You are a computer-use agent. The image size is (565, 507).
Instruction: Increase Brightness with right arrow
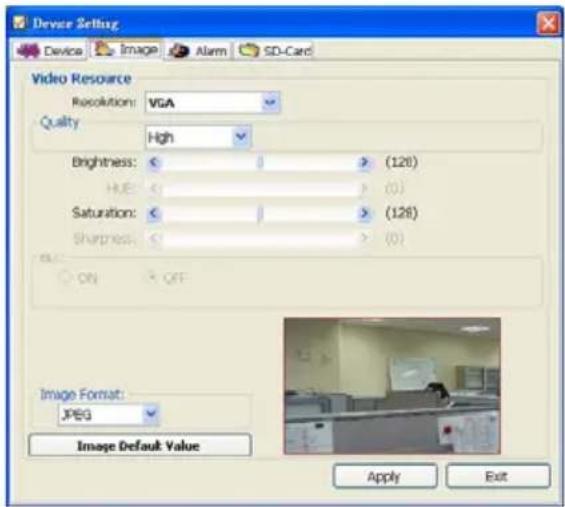(364, 163)
